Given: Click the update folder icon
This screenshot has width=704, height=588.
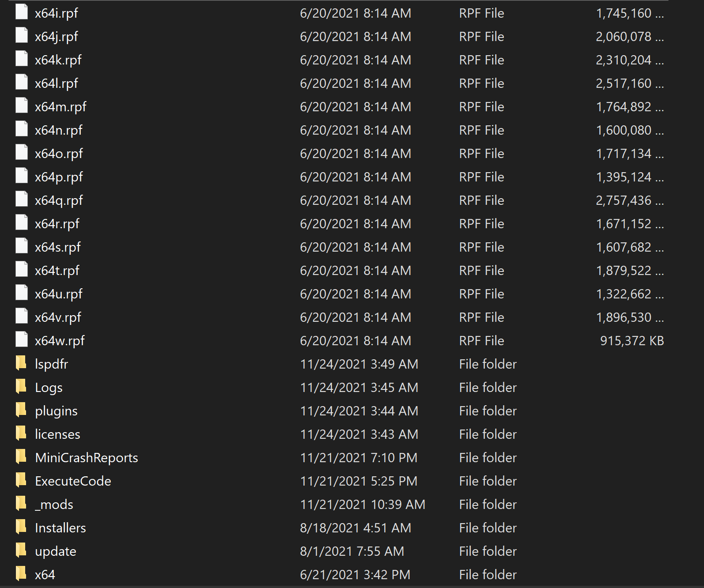Looking at the screenshot, I should click(21, 550).
